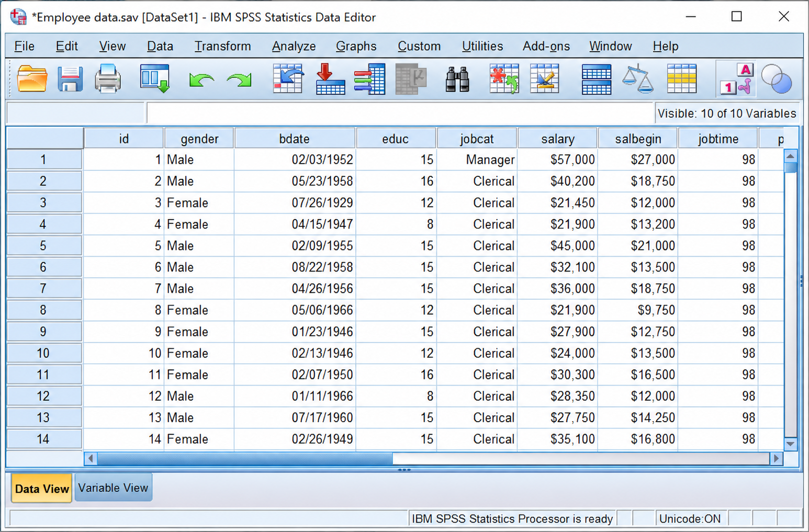This screenshot has height=532, width=809.
Task: Click the Select cases yellow grid icon
Action: tap(682, 79)
